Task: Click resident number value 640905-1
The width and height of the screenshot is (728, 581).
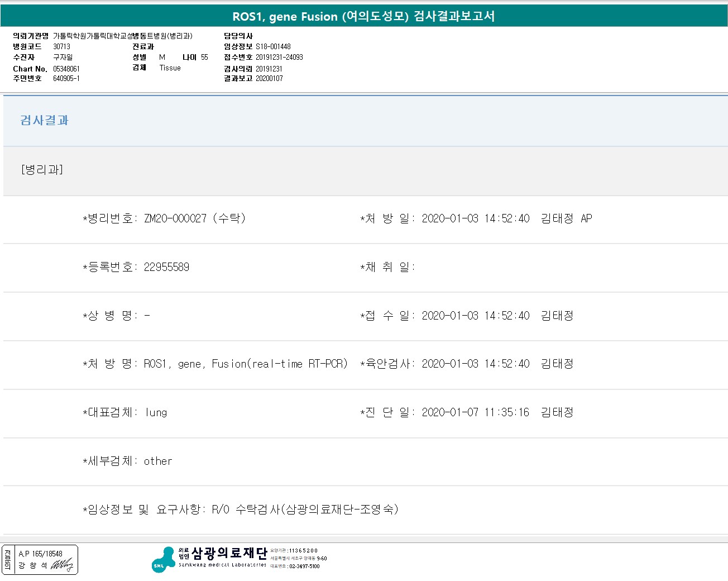Action: (66, 78)
